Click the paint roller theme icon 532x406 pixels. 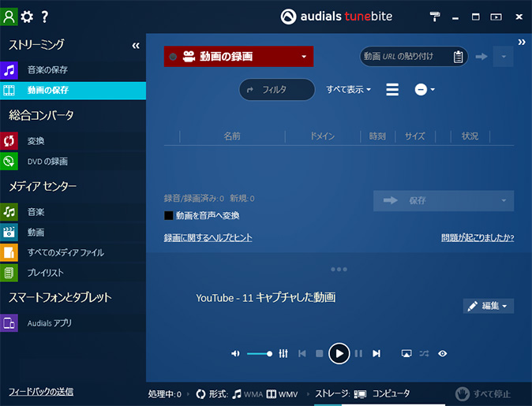point(435,17)
